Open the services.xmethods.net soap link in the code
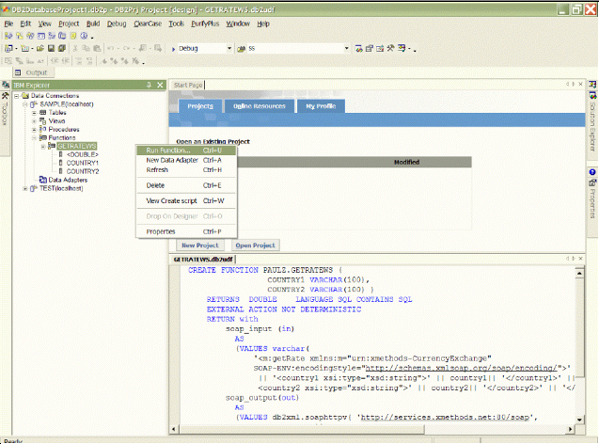599x444 pixels. [445, 417]
